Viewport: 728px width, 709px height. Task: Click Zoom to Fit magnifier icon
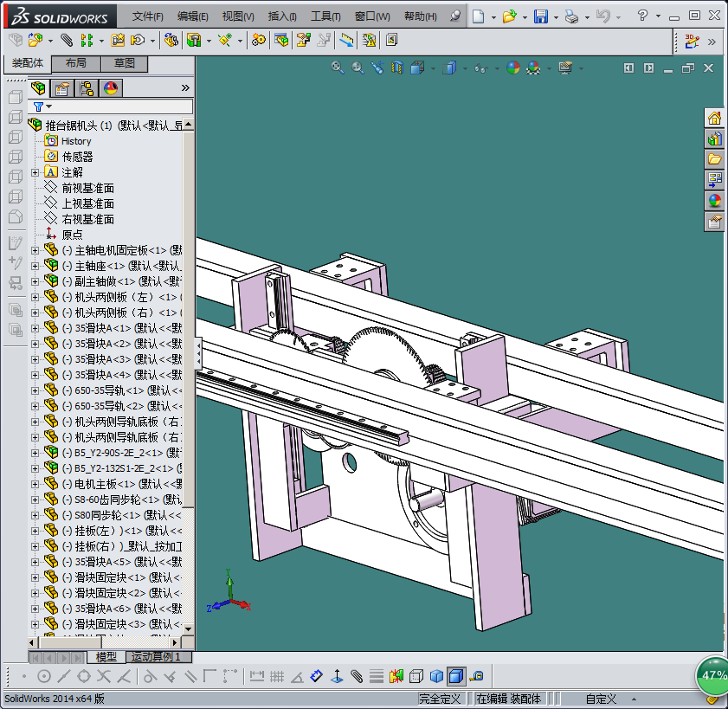pos(338,68)
